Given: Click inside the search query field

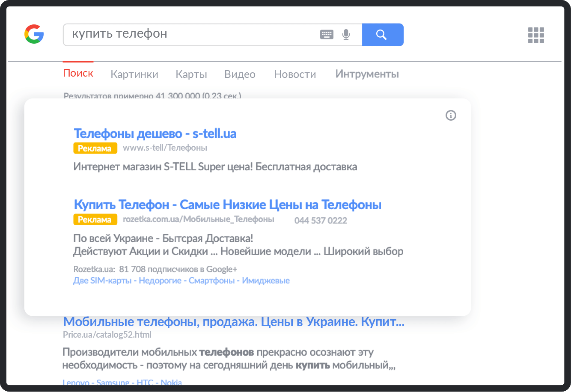Looking at the screenshot, I should coord(193,34).
